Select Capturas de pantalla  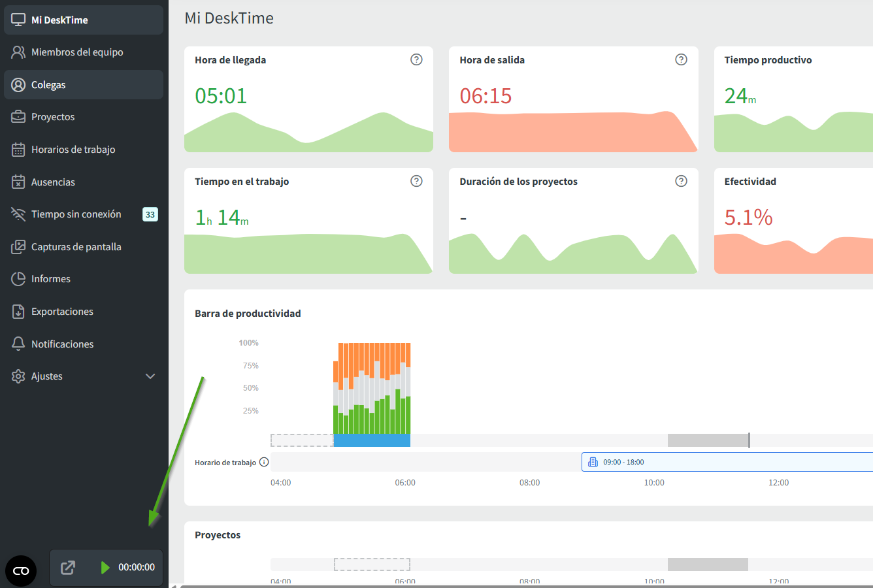click(76, 247)
